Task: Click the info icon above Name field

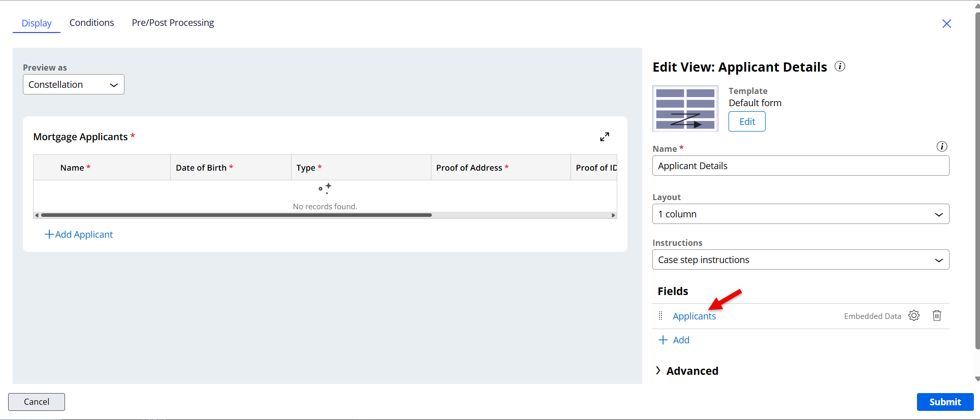Action: 941,147
